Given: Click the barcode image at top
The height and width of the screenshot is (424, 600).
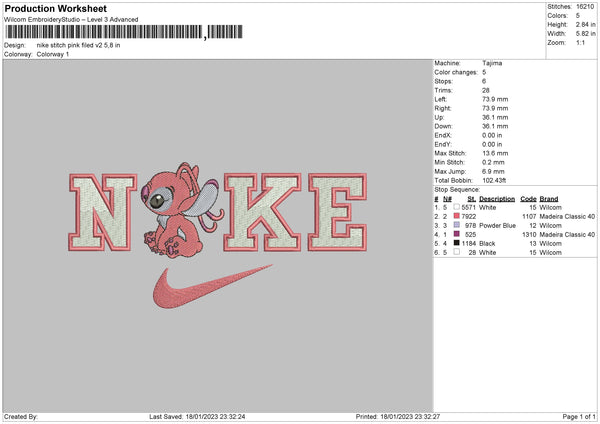Looking at the screenshot, I should tap(124, 32).
